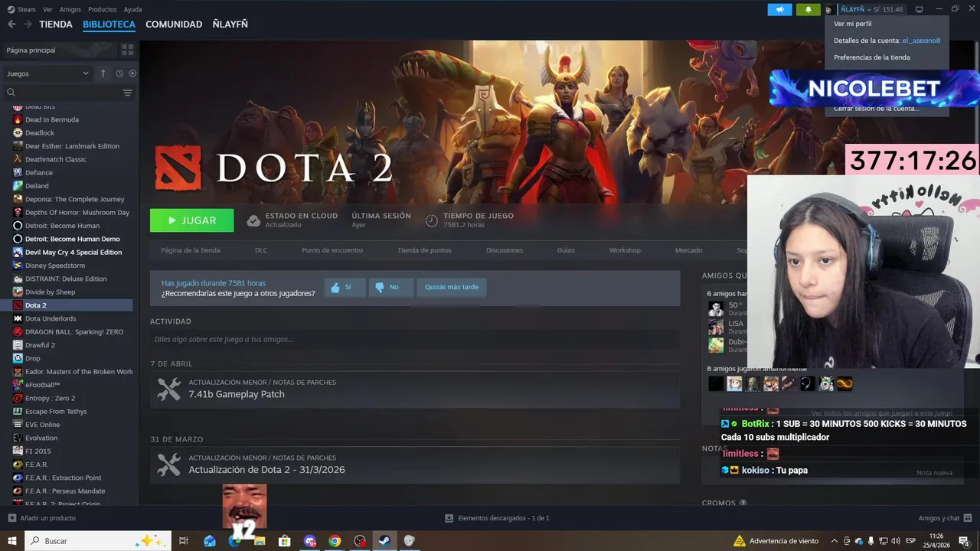Open the DLC link
The height and width of the screenshot is (551, 980).
coord(261,250)
